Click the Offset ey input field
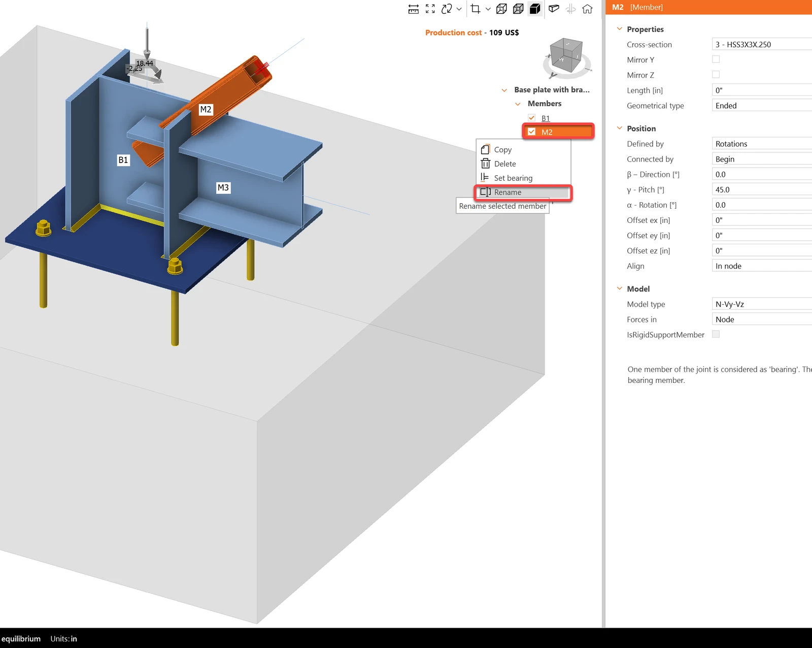The image size is (812, 648). pos(762,235)
